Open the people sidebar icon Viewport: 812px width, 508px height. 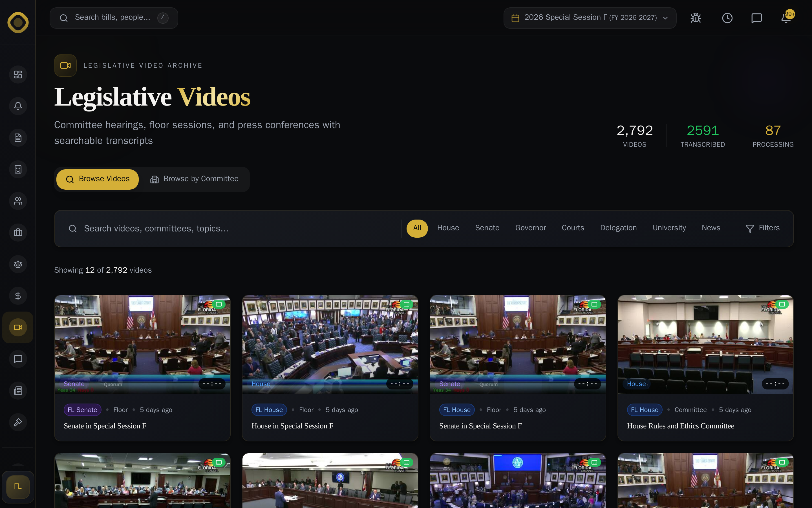18,201
